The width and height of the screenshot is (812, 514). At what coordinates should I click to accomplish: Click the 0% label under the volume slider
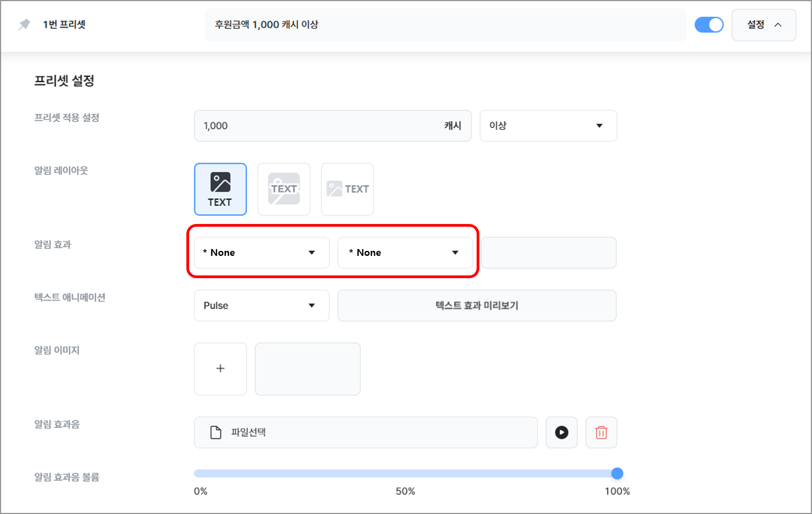pos(200,491)
